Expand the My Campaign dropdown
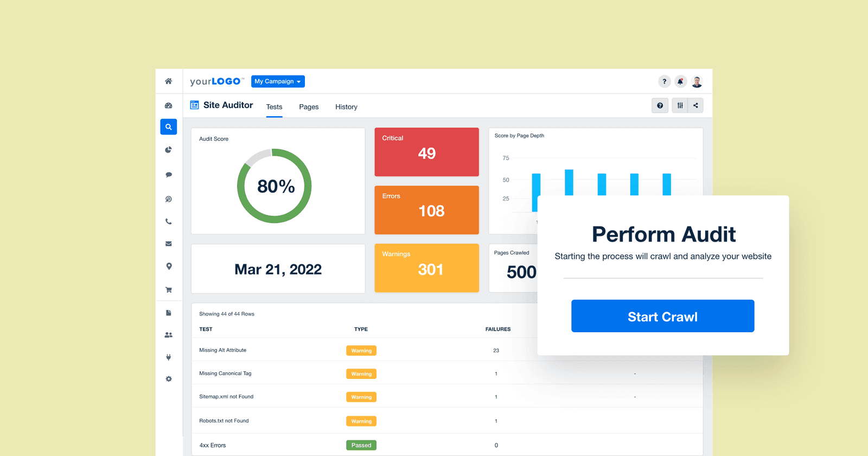The width and height of the screenshot is (868, 456). [278, 81]
